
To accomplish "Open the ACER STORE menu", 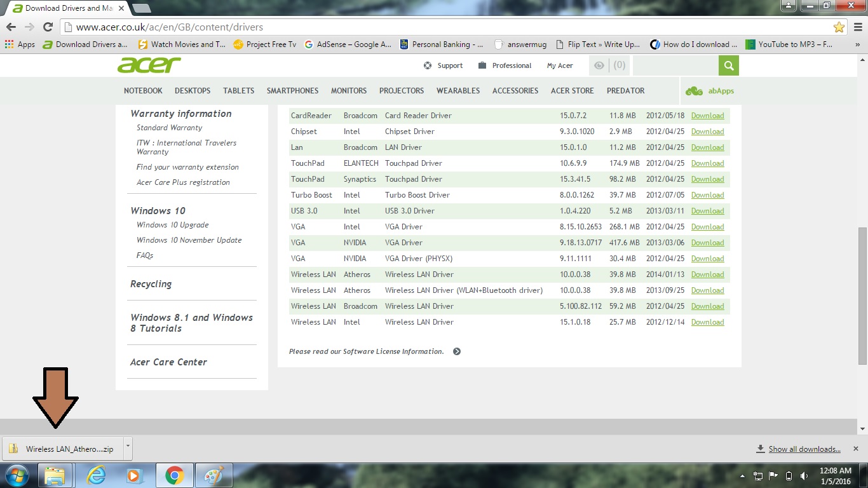I will coord(573,91).
